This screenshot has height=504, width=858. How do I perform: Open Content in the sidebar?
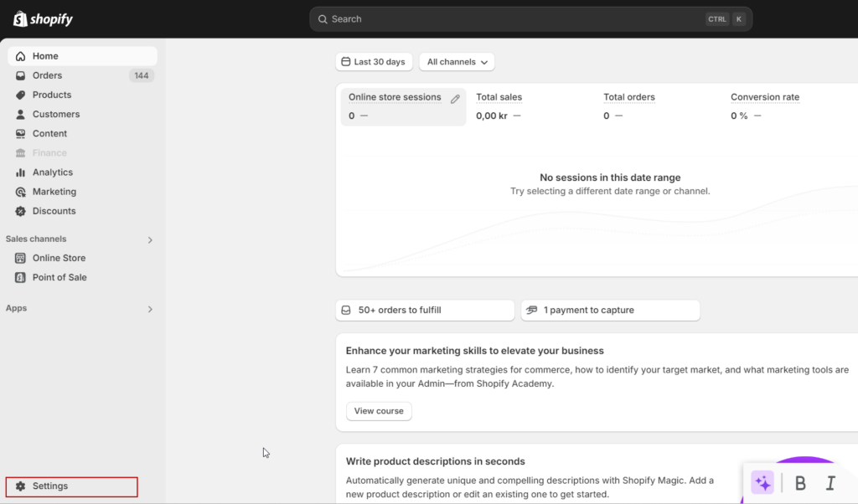[83, 134]
